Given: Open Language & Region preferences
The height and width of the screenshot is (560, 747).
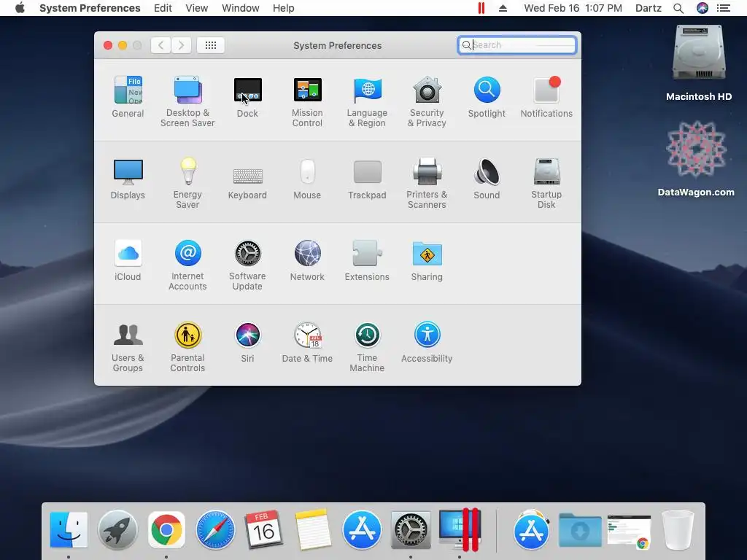Looking at the screenshot, I should [367, 101].
